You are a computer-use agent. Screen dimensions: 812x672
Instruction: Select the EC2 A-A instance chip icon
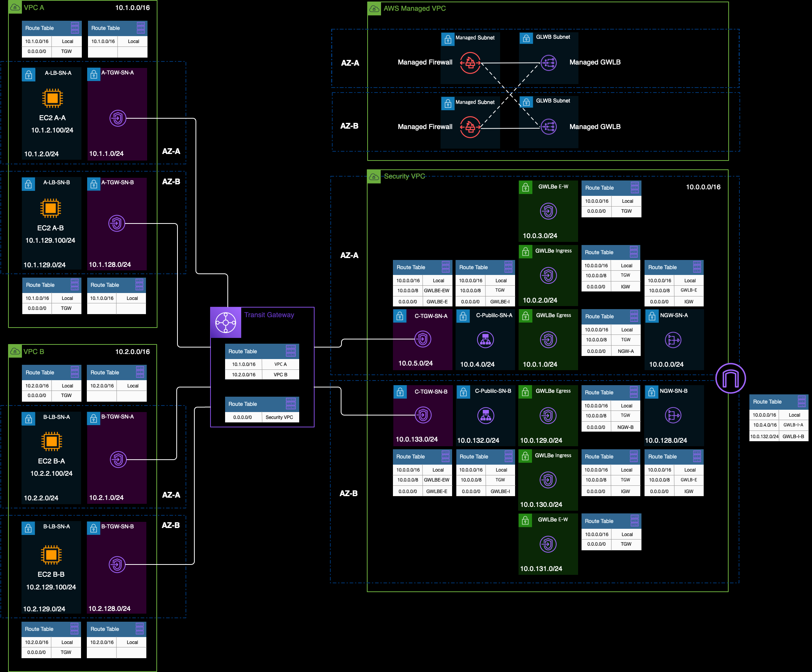(52, 98)
